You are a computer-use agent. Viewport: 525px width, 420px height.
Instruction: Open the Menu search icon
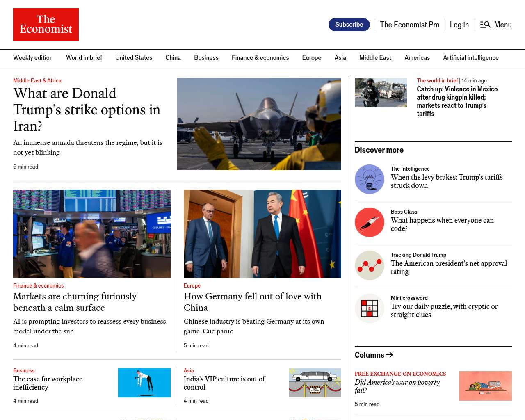click(485, 25)
